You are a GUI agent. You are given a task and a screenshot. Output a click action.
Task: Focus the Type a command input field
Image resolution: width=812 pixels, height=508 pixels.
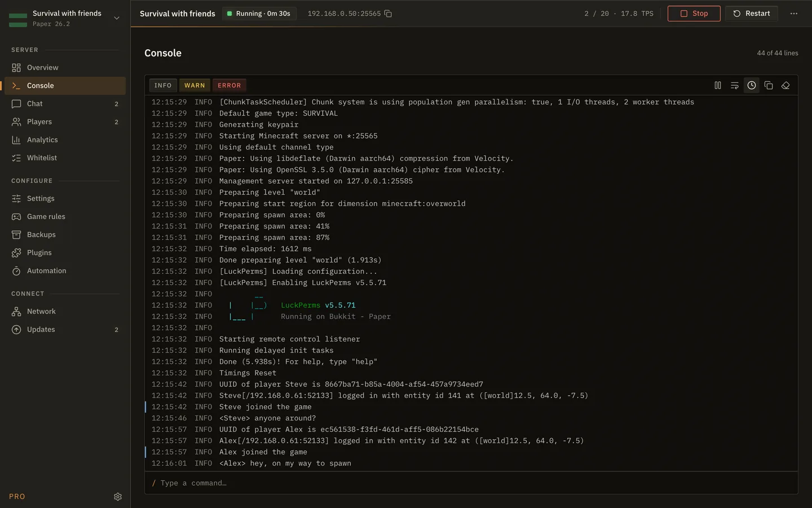point(471,483)
